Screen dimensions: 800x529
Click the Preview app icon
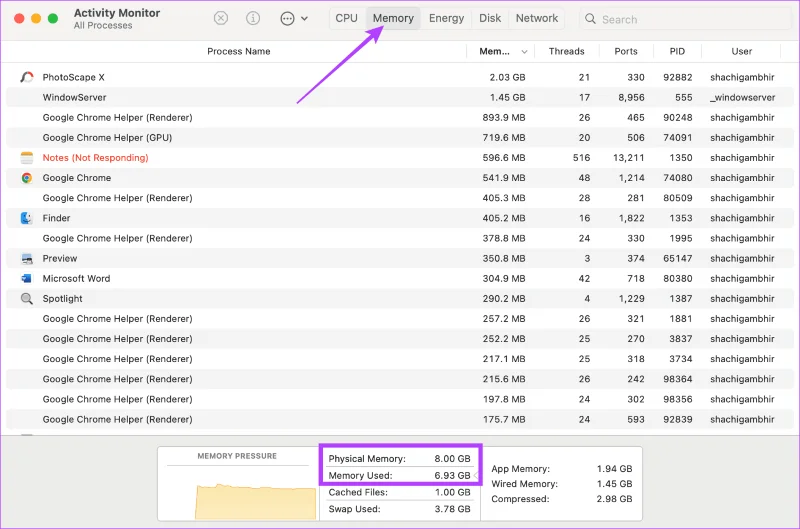point(27,259)
